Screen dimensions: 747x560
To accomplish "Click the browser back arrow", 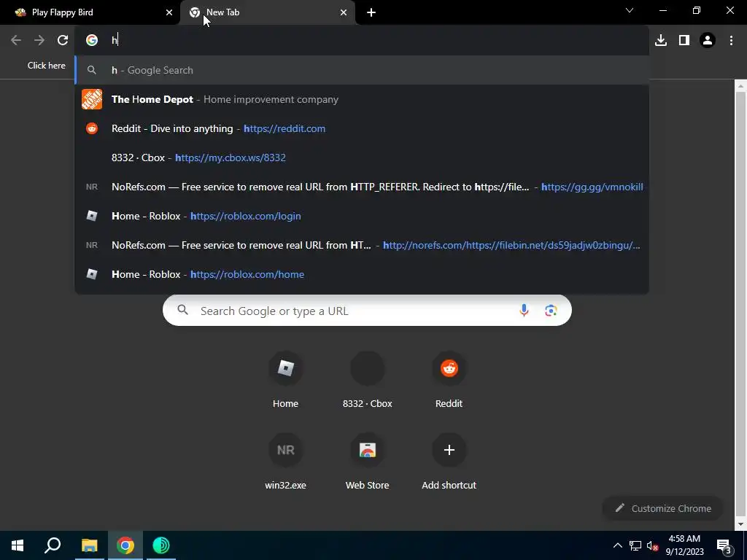I will click(x=16, y=41).
